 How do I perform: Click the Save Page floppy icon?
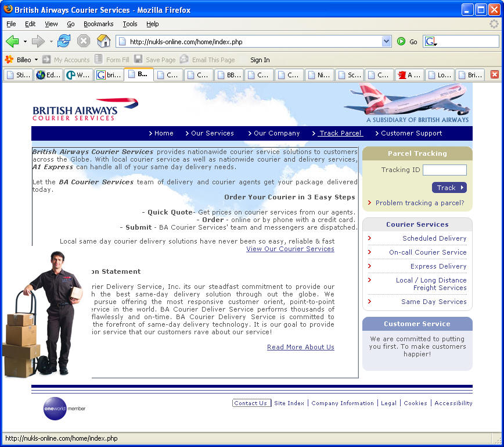pos(138,59)
